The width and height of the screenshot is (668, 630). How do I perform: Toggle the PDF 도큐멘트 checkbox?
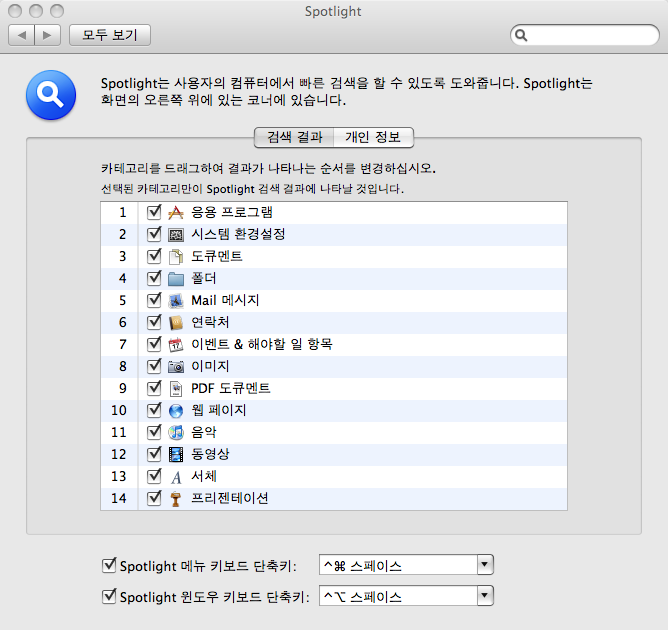point(154,388)
